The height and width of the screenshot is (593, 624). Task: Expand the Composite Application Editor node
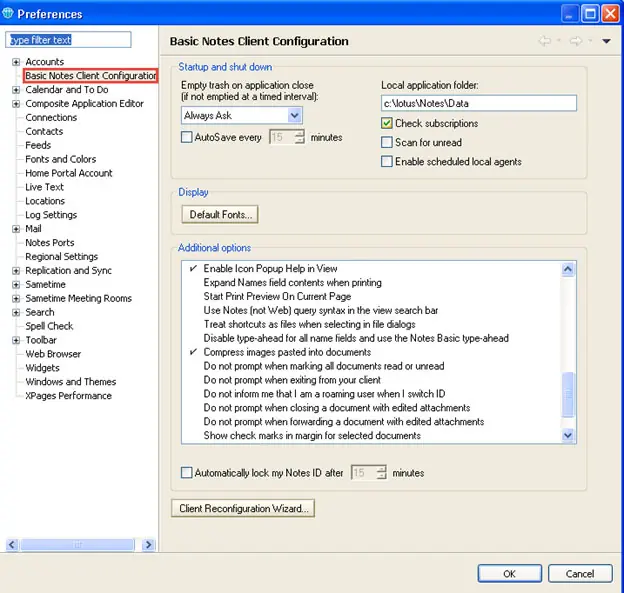click(x=16, y=103)
